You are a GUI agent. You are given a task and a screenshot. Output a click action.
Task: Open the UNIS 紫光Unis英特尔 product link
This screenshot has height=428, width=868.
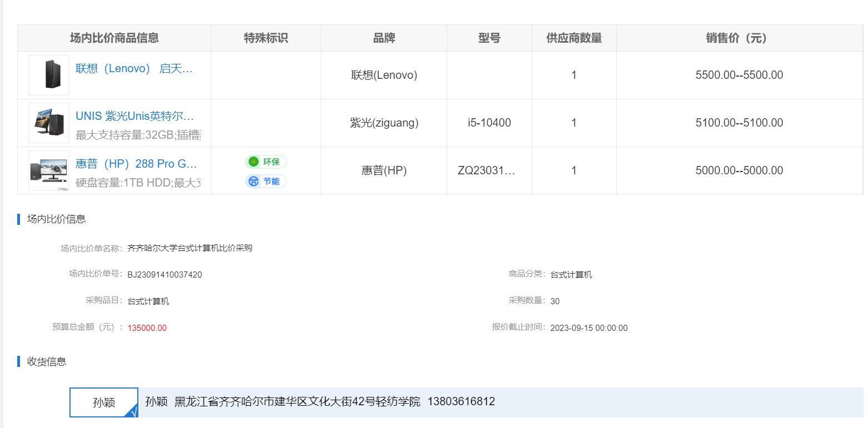(x=134, y=116)
